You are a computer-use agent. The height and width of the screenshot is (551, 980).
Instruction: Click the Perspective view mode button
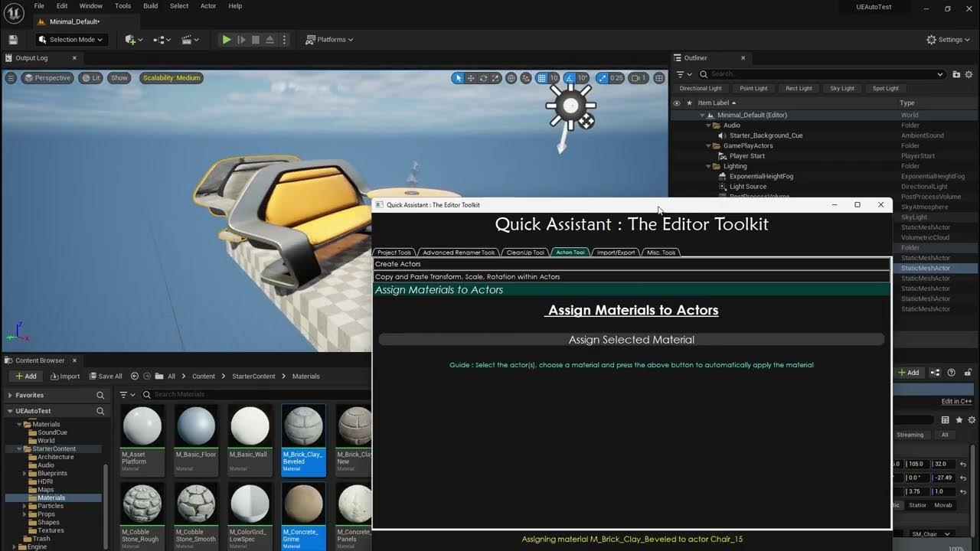tap(47, 78)
